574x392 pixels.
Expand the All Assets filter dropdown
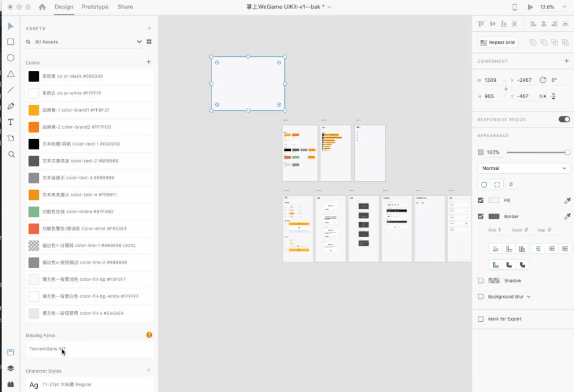tap(139, 42)
